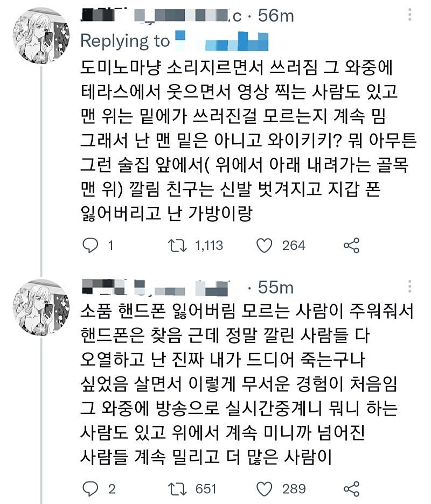Viewport: 431px width, 504px height.
Task: Like the tweet posted 56m ago
Action: click(x=264, y=246)
